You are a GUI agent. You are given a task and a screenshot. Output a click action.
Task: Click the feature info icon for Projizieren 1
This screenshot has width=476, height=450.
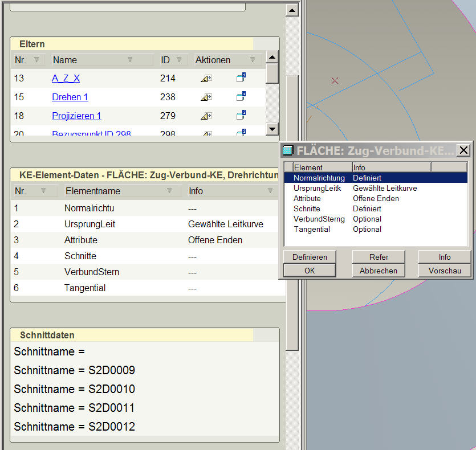(x=241, y=116)
